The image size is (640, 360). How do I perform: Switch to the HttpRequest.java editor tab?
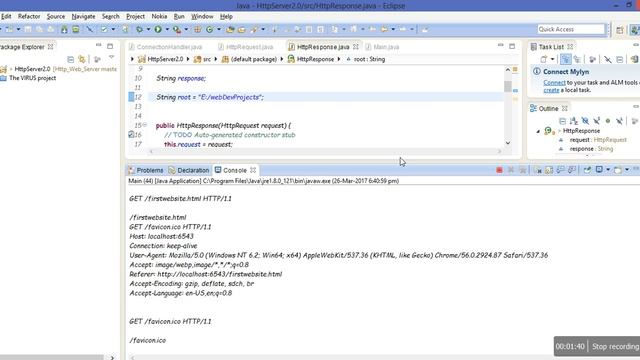coord(246,47)
